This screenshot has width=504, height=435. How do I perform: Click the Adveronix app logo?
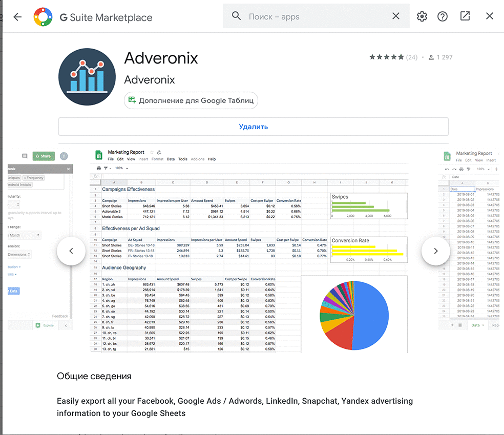[87, 77]
